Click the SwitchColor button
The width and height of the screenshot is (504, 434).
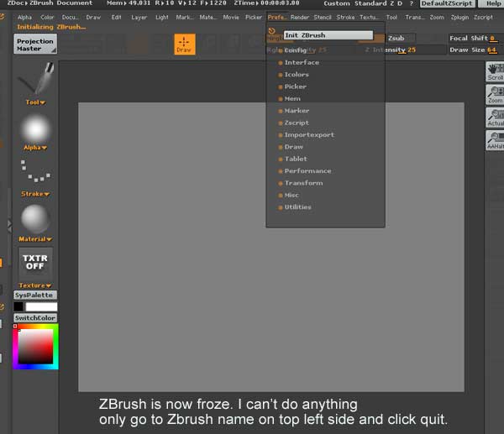tap(35, 318)
